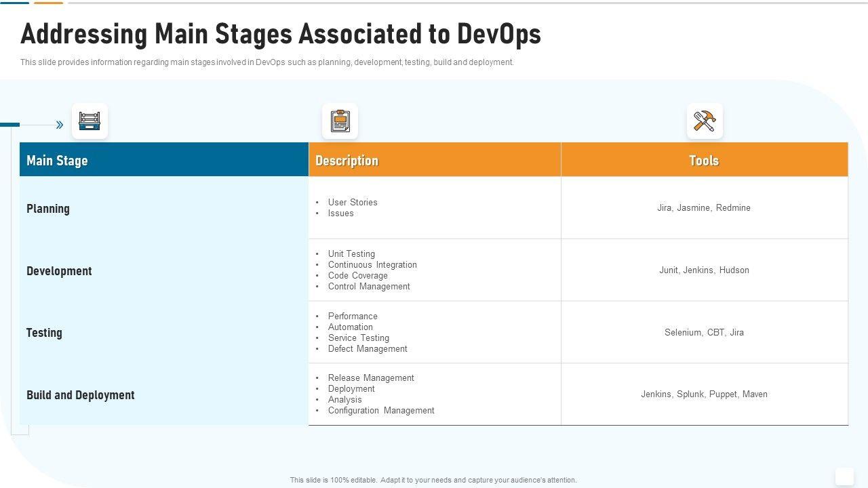Viewport: 868px width, 488px height.
Task: Click the slide title Addressing Main Stages
Action: 281,34
